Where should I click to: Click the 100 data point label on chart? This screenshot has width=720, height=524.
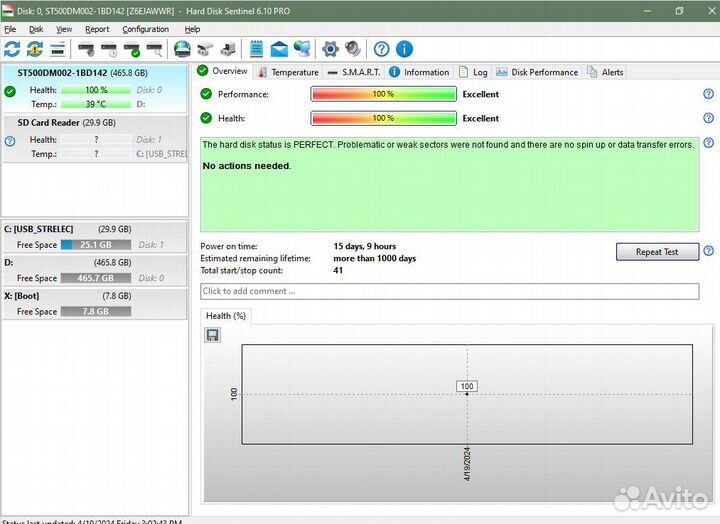(x=467, y=386)
